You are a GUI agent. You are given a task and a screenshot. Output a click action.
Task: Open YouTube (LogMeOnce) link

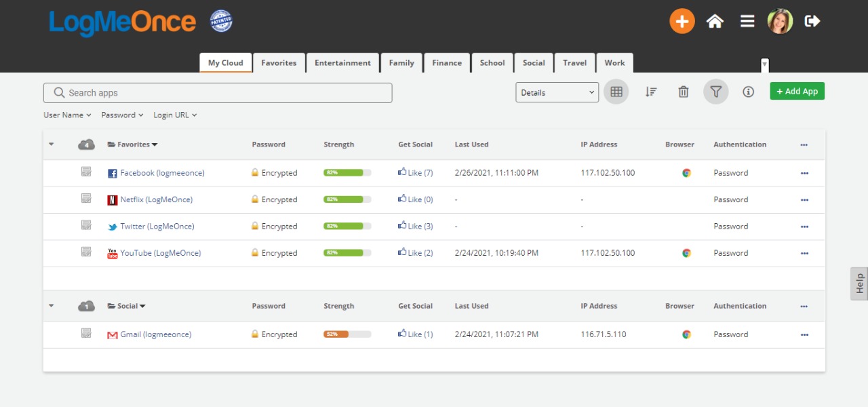(x=161, y=253)
